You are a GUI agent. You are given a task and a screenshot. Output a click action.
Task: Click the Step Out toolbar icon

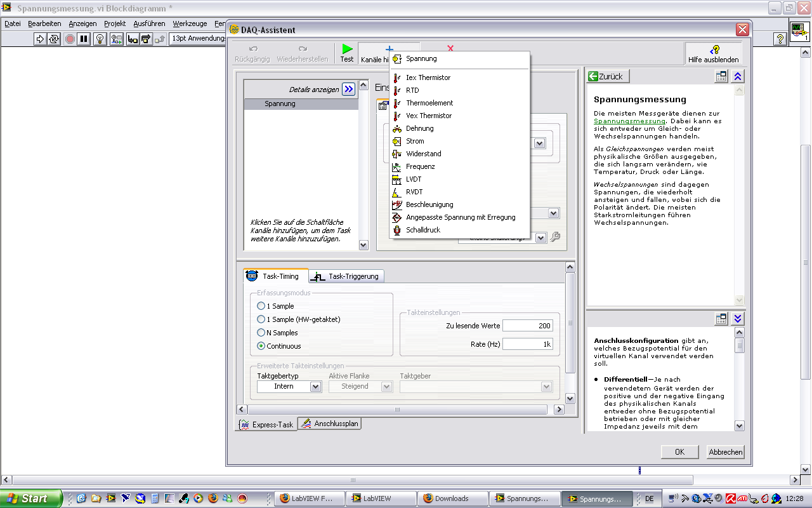point(160,39)
